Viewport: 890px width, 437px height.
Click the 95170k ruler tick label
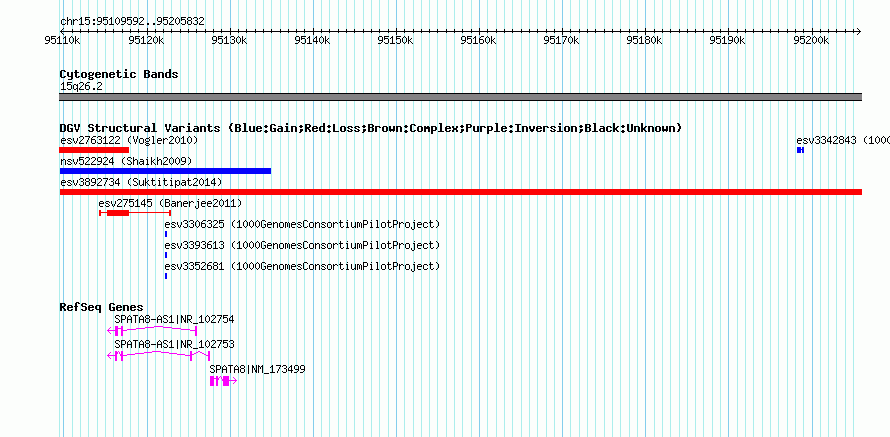[562, 40]
